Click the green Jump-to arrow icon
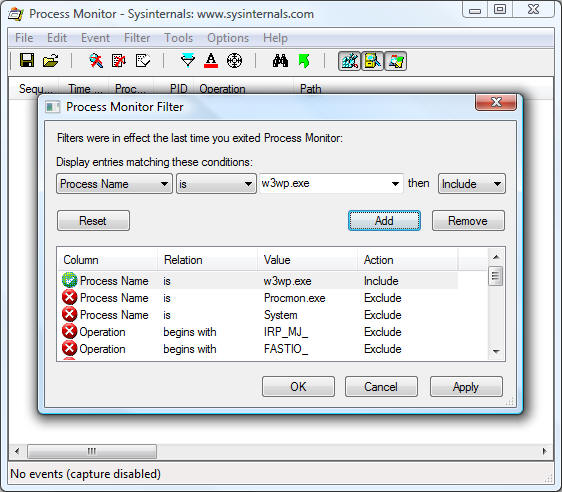 304,61
